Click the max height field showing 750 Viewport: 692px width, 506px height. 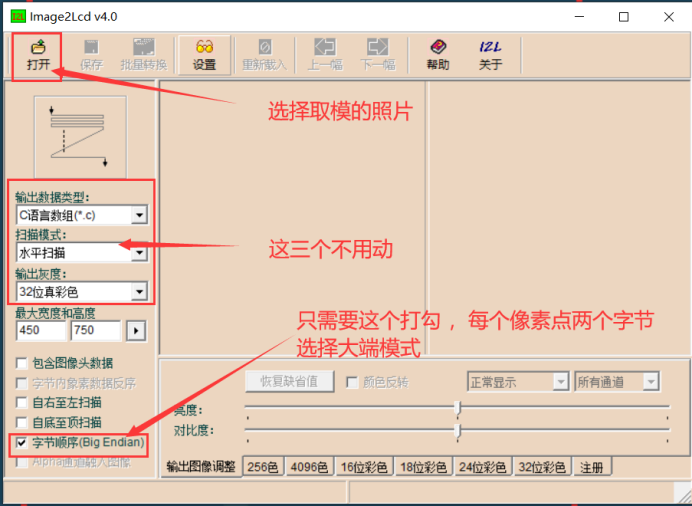click(x=96, y=330)
